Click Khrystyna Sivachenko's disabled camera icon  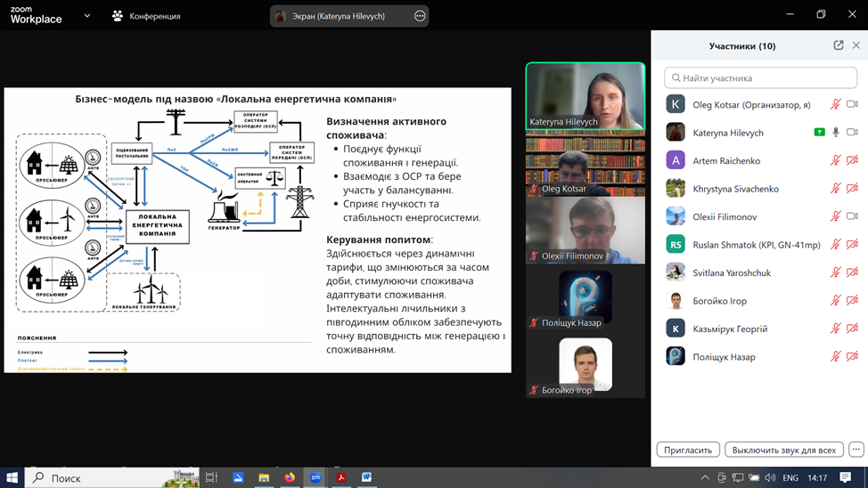pyautogui.click(x=852, y=189)
